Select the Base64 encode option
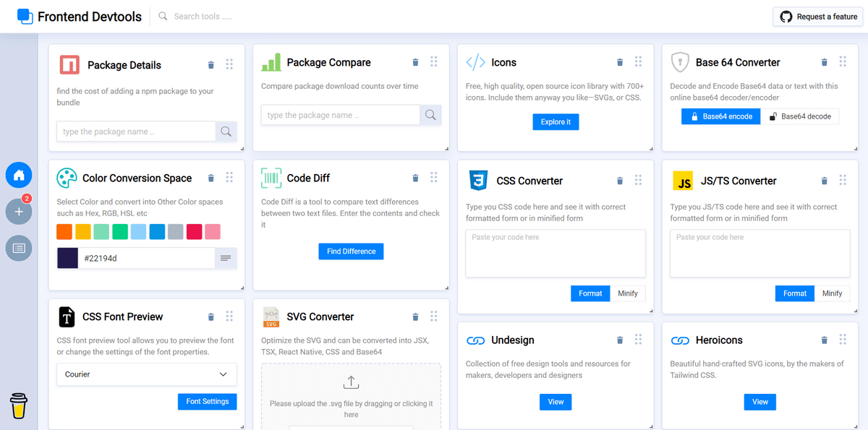 720,116
